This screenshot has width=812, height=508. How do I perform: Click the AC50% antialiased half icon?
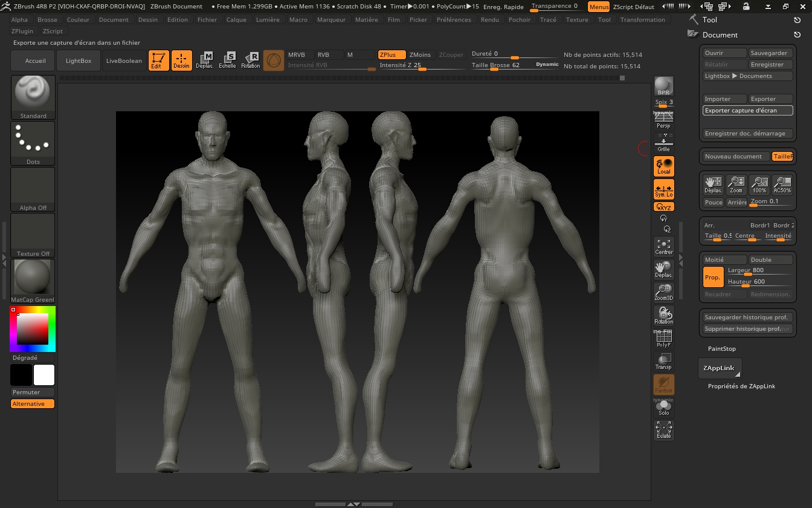[x=782, y=184]
